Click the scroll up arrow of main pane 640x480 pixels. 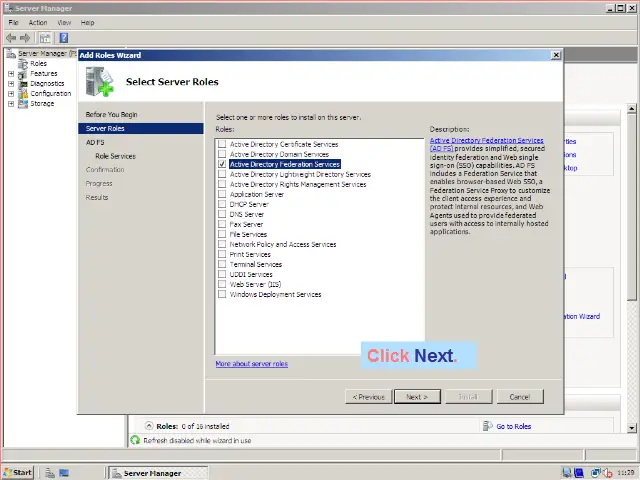coord(632,109)
